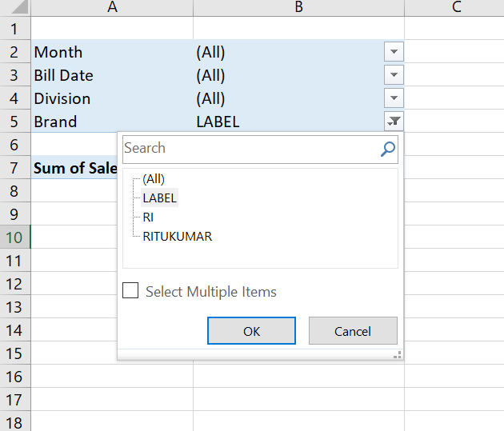Screen dimensions: 504x431
Task: Select row 10 header
Action: coord(15,237)
